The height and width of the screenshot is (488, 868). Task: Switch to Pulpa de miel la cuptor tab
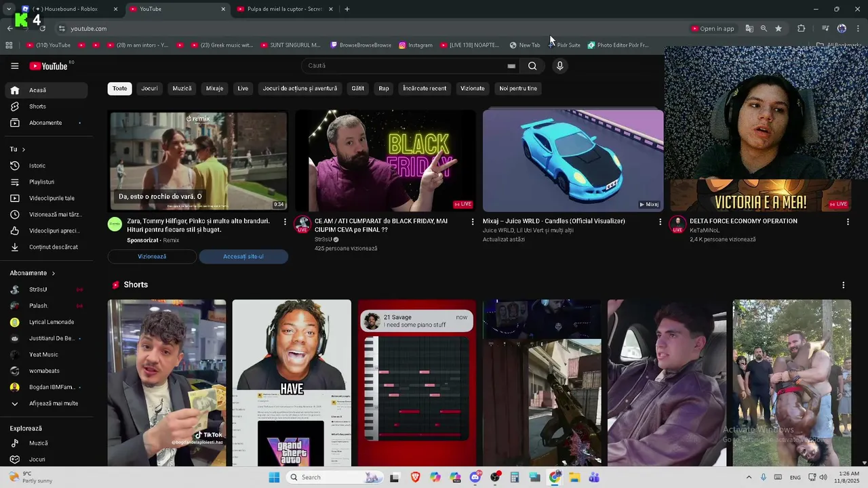click(x=285, y=9)
